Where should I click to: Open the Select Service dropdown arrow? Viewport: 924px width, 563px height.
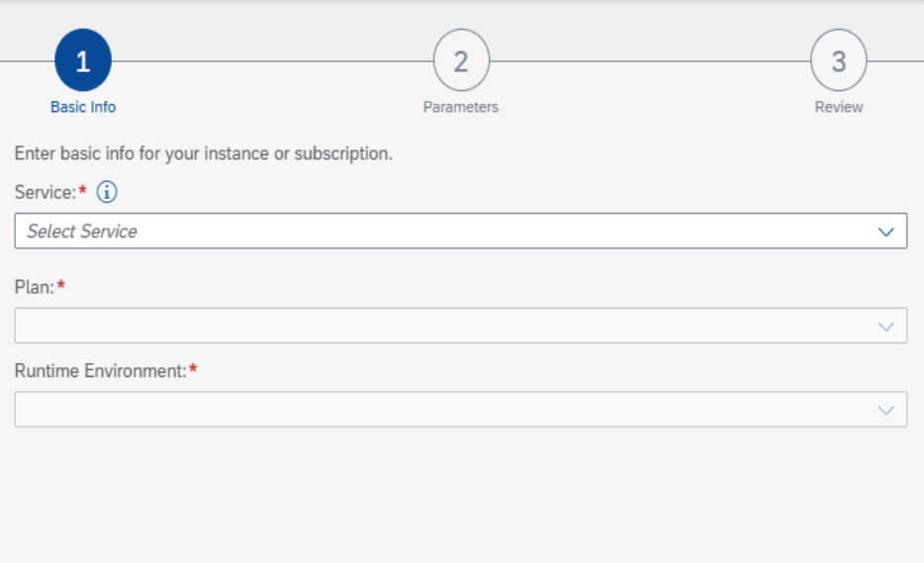[885, 232]
